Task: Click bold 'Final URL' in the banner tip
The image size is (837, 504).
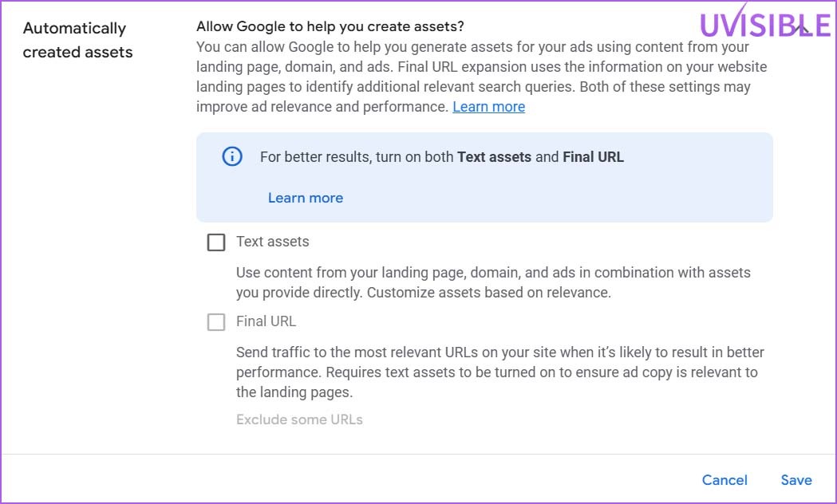Action: (x=593, y=157)
